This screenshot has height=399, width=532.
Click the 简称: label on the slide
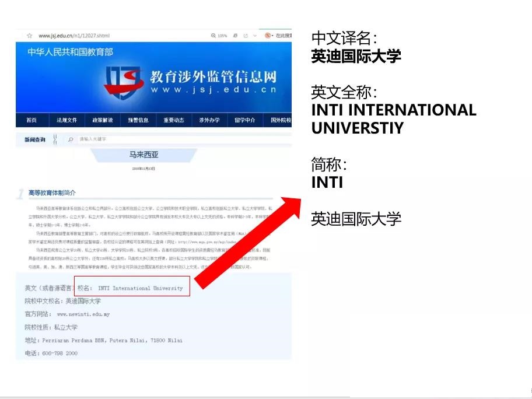tap(329, 164)
